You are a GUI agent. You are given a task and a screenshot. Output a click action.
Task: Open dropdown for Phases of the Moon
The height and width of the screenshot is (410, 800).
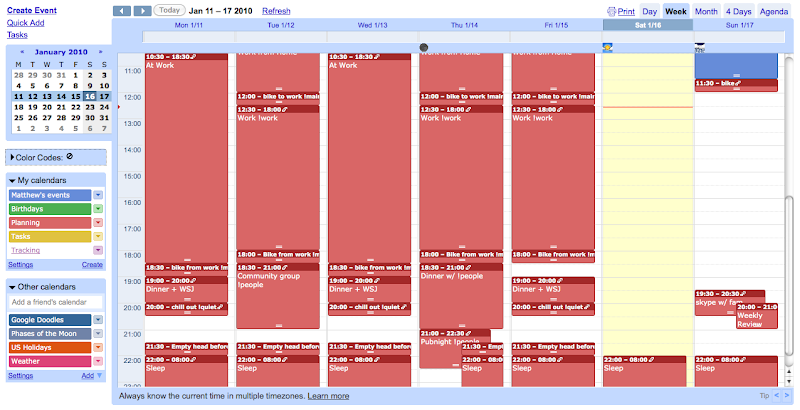click(98, 334)
